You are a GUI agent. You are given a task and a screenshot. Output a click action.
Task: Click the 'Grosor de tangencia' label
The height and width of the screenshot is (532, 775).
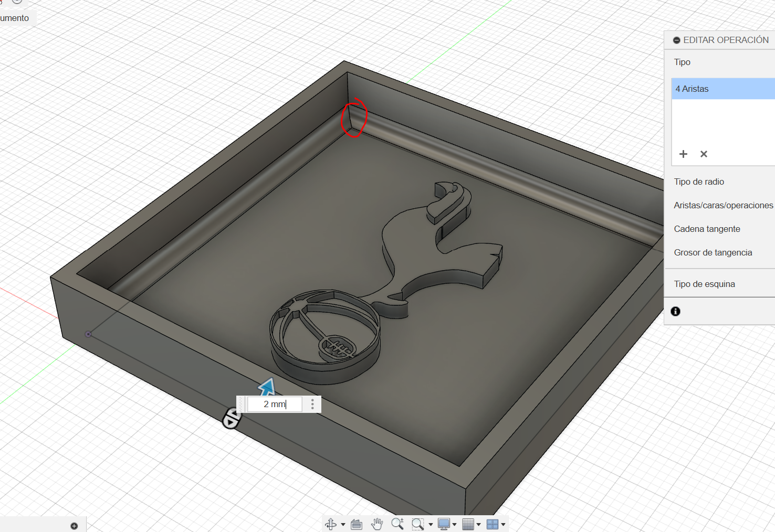coord(713,252)
